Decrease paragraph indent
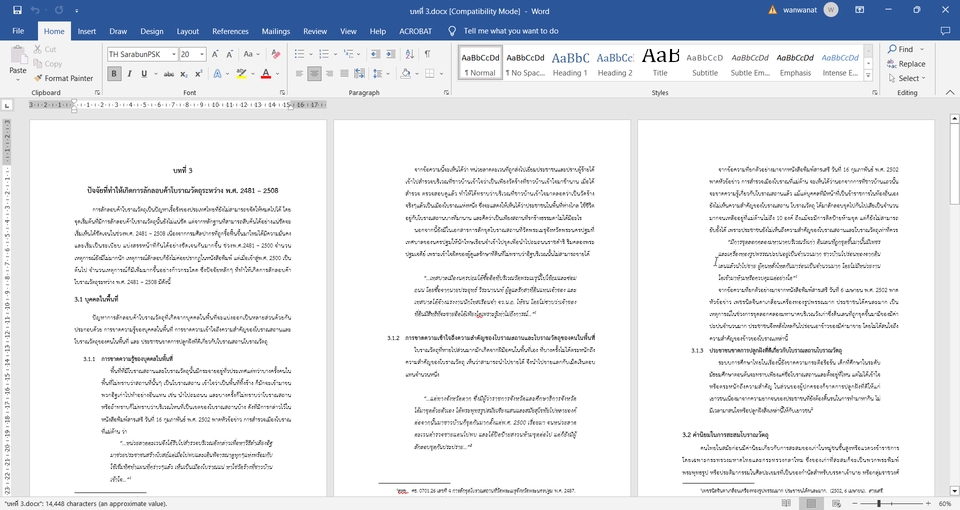 pos(375,54)
